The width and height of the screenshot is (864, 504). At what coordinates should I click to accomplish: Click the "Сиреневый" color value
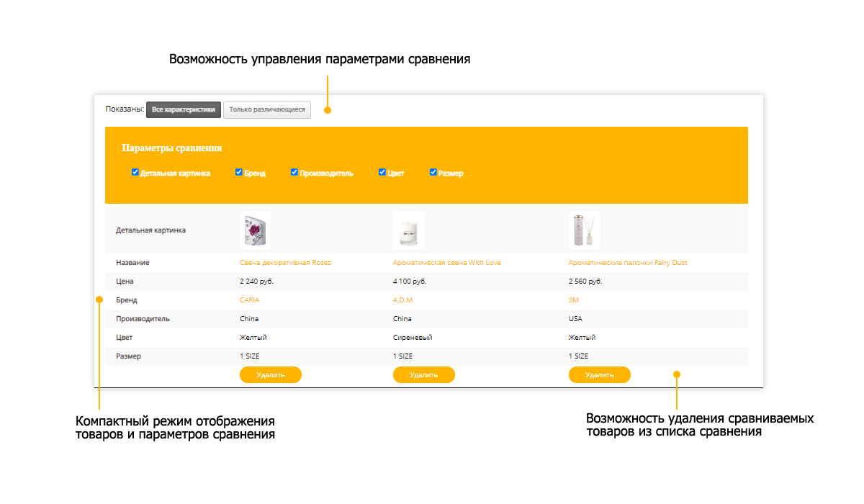coord(413,338)
